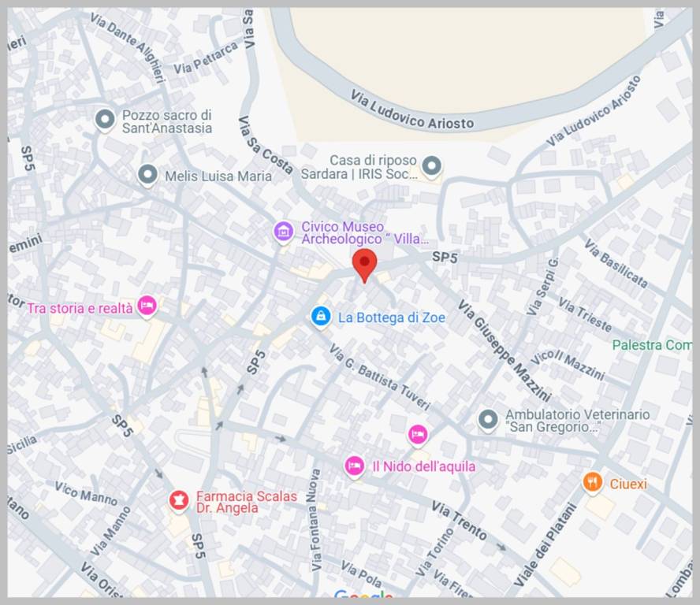Click the Palestra Com green label

652,345
